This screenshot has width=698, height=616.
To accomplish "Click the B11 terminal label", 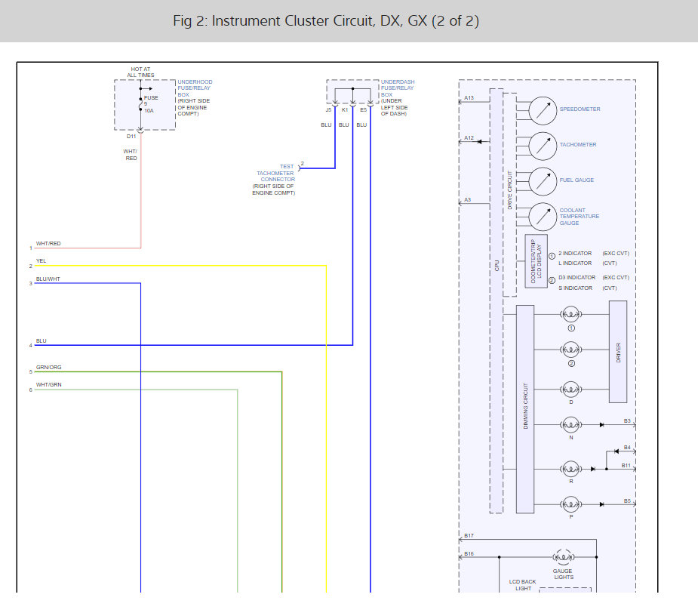I will click(626, 466).
